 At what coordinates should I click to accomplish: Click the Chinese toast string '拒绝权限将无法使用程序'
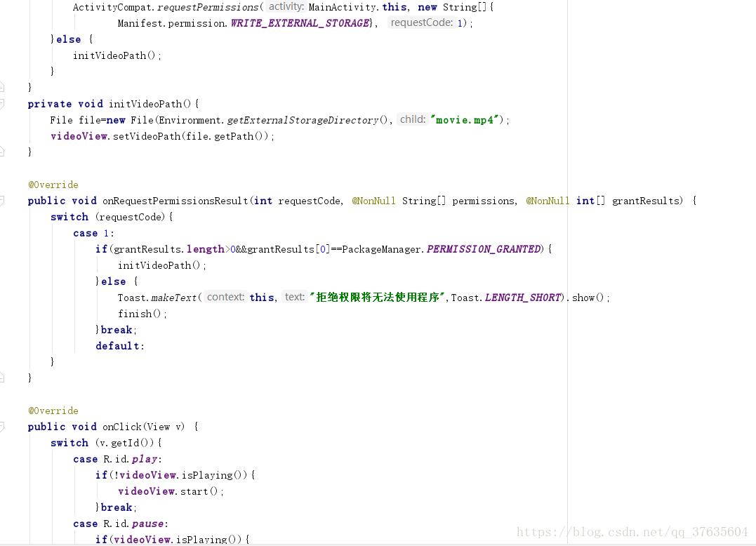click(x=376, y=298)
